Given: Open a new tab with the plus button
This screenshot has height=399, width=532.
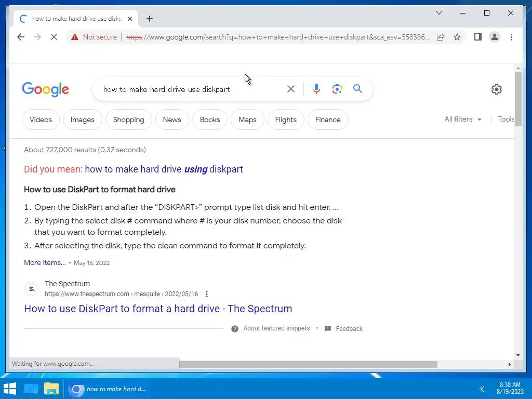Looking at the screenshot, I should [150, 19].
